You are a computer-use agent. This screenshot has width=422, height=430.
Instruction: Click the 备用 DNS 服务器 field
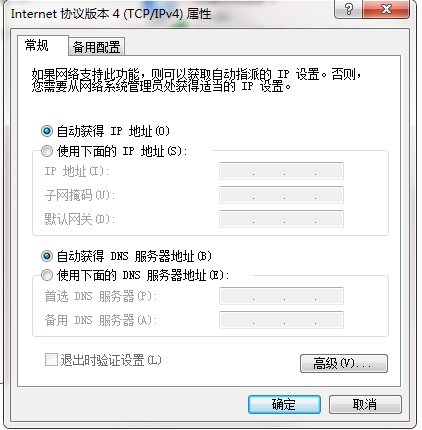pyautogui.click(x=281, y=320)
